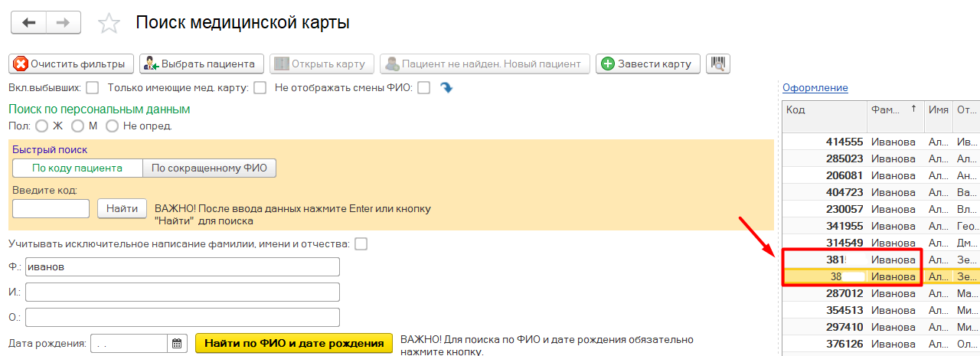Click Очистить фильтры button

click(x=71, y=64)
